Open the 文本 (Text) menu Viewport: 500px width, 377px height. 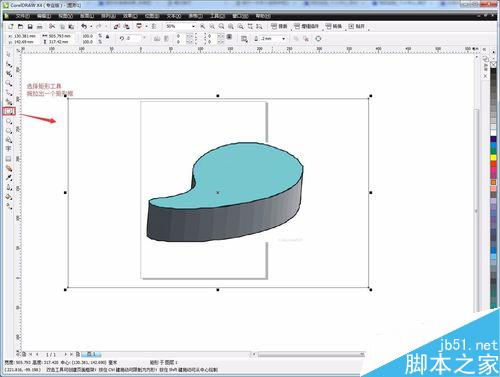tap(174, 16)
